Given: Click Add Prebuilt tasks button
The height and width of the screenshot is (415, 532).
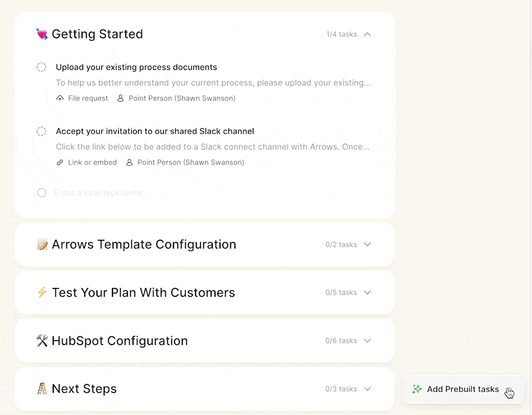Looking at the screenshot, I should point(463,389).
